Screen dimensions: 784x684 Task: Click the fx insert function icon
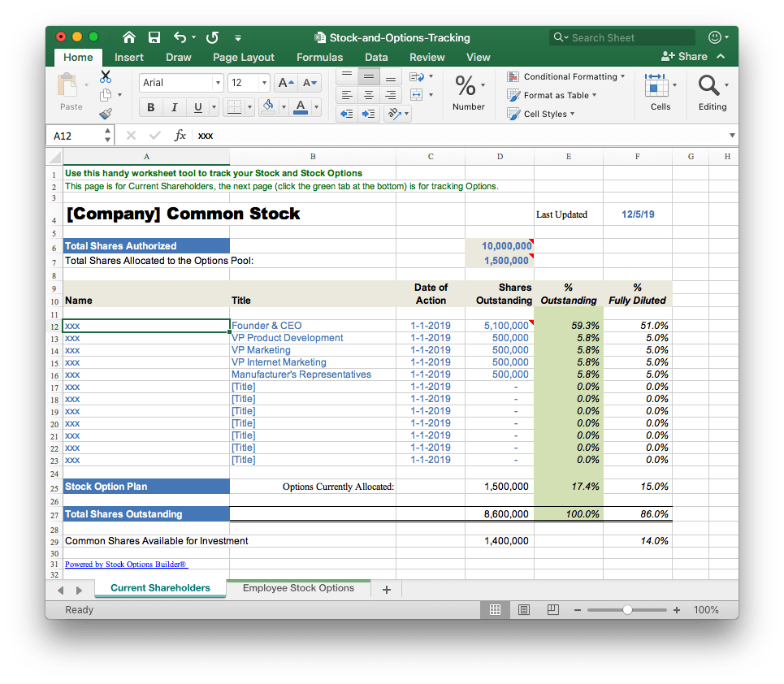pyautogui.click(x=180, y=136)
